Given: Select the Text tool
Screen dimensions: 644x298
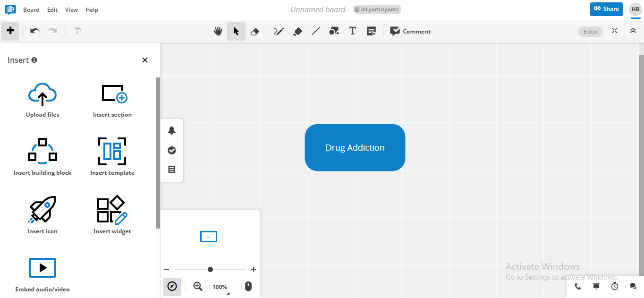Looking at the screenshot, I should click(352, 31).
